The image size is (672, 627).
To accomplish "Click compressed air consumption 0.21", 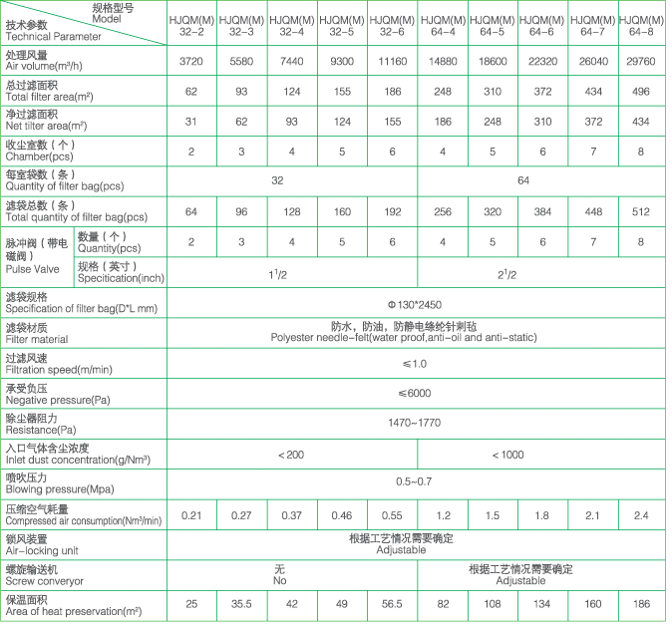I will click(x=191, y=515).
